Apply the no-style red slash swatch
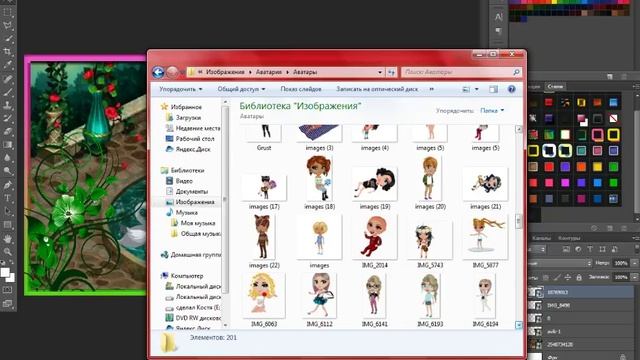Screen dimensions: 640x360 (613, 119)
